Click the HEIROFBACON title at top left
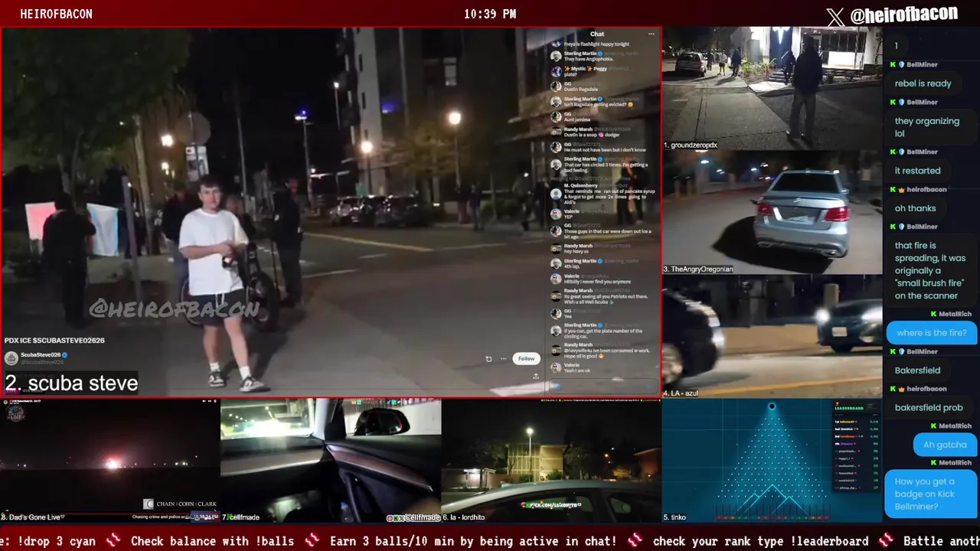 coord(56,15)
